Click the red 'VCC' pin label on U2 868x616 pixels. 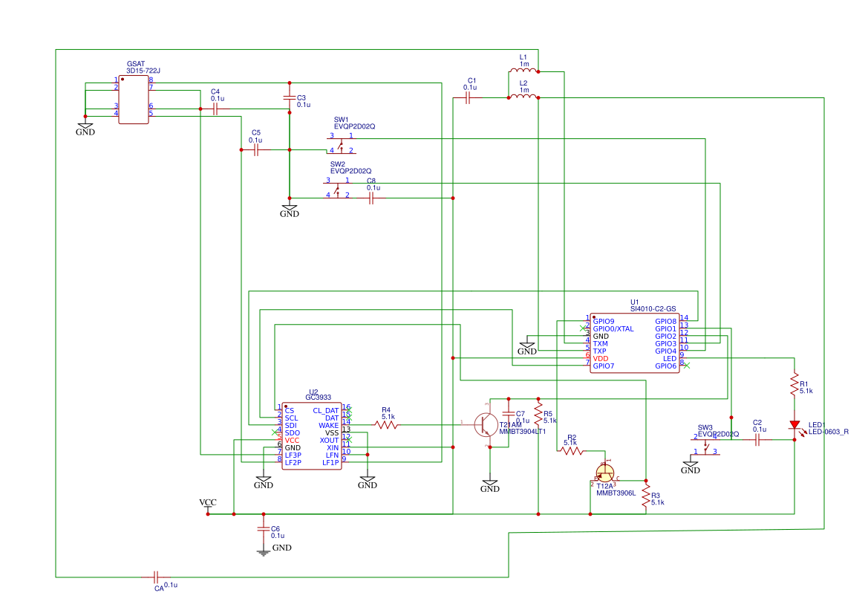[293, 441]
